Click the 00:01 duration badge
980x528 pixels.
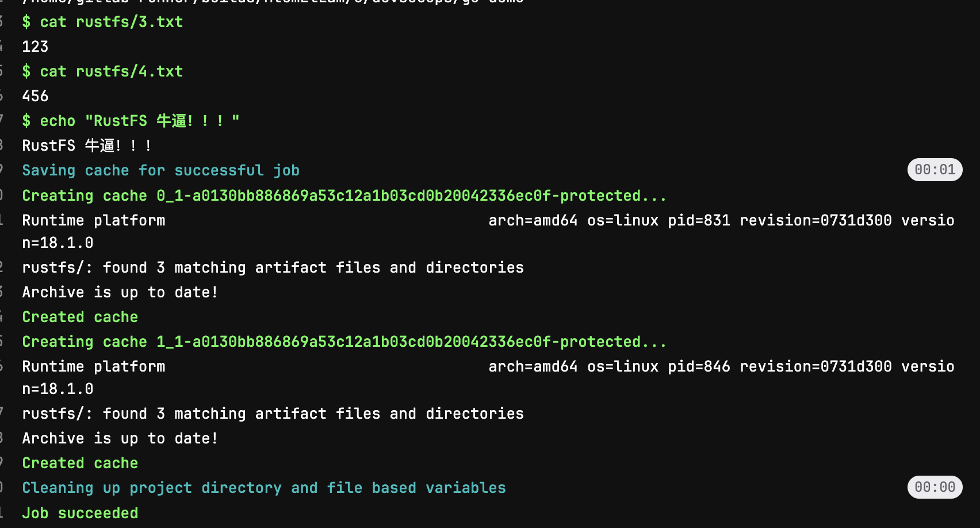935,170
